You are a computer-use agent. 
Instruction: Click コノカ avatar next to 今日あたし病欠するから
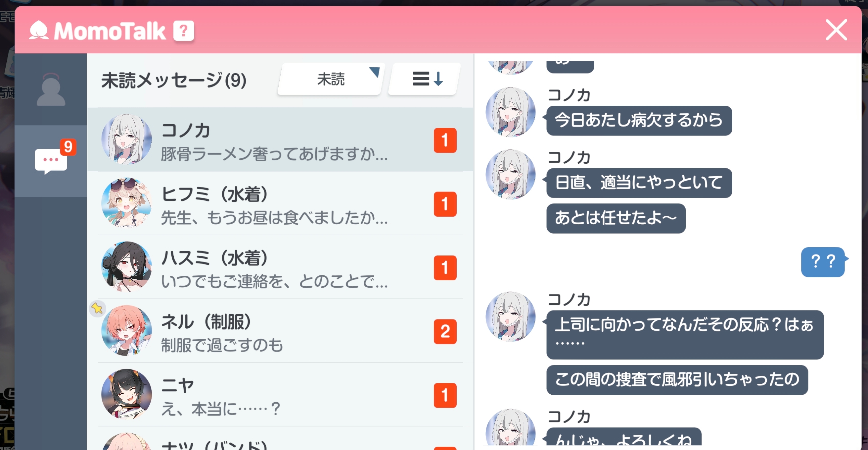[x=510, y=112]
